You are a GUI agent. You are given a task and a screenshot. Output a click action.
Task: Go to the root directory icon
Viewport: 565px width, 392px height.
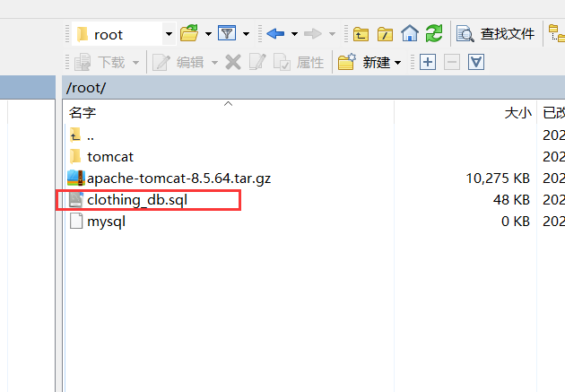[x=385, y=34]
